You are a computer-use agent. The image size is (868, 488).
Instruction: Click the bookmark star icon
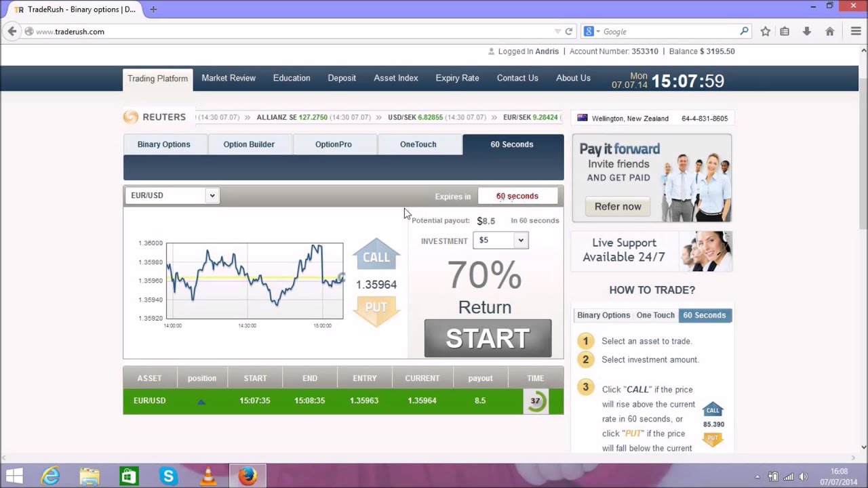coord(766,31)
